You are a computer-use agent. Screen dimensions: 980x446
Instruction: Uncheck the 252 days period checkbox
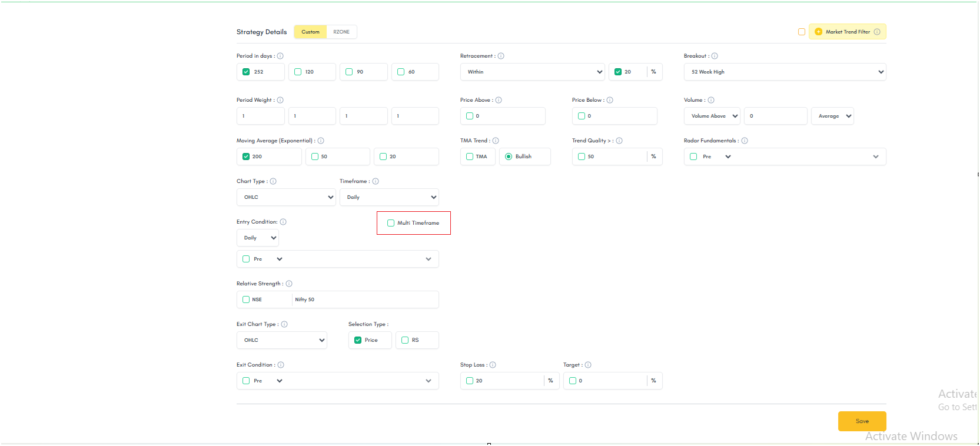coord(246,72)
